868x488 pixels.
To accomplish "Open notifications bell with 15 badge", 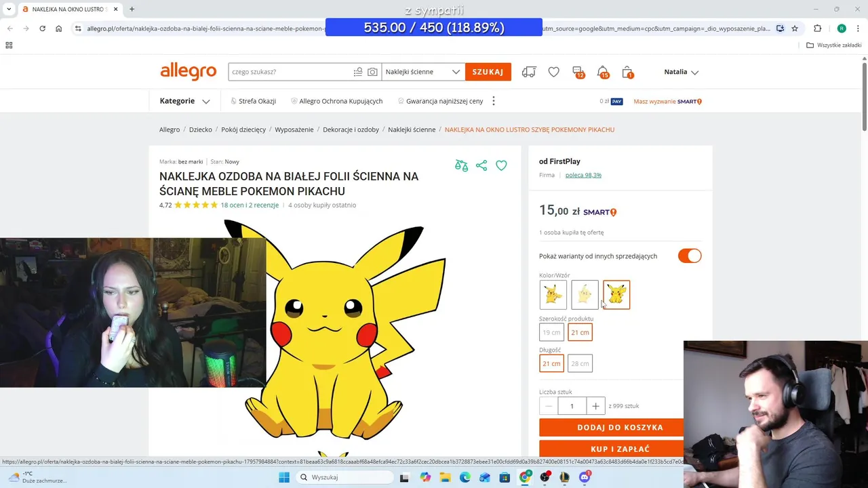I will pos(603,72).
